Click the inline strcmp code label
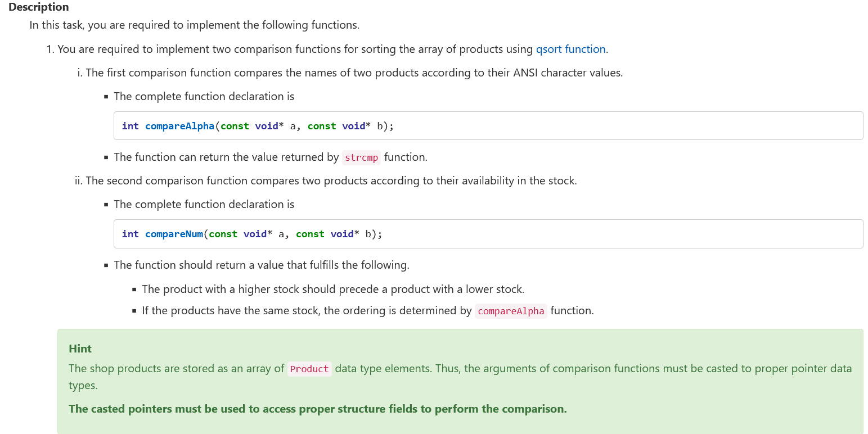 [361, 157]
